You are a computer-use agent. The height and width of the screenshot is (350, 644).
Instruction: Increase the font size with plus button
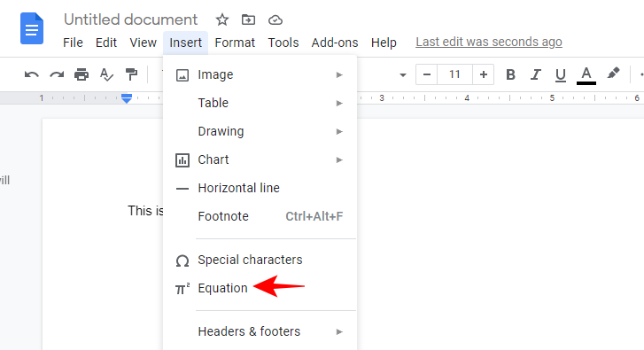(484, 74)
